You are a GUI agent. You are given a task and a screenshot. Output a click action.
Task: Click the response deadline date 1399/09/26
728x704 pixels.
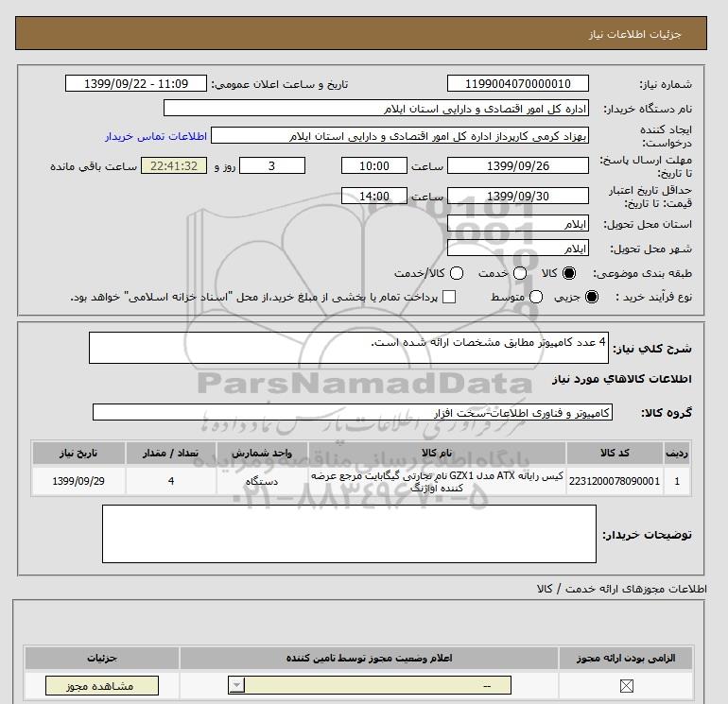click(518, 166)
